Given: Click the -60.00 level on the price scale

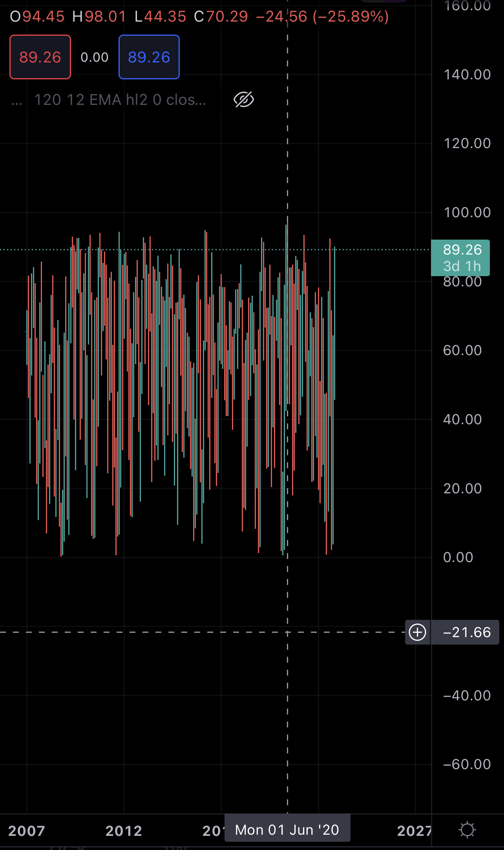Looking at the screenshot, I should tap(467, 764).
